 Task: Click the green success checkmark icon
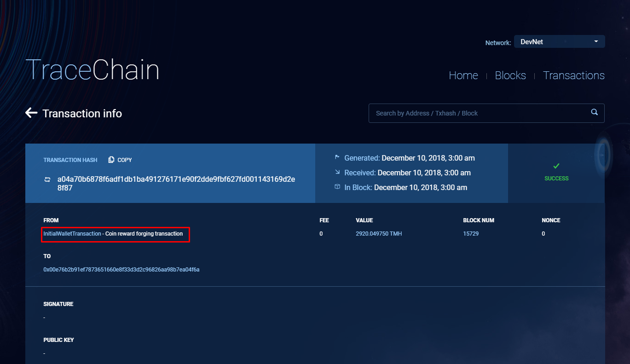click(x=556, y=166)
